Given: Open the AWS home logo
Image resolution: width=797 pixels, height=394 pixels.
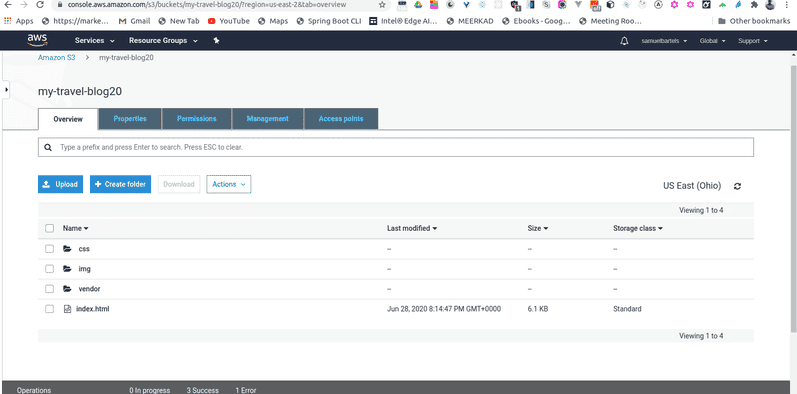Looking at the screenshot, I should pos(37,41).
